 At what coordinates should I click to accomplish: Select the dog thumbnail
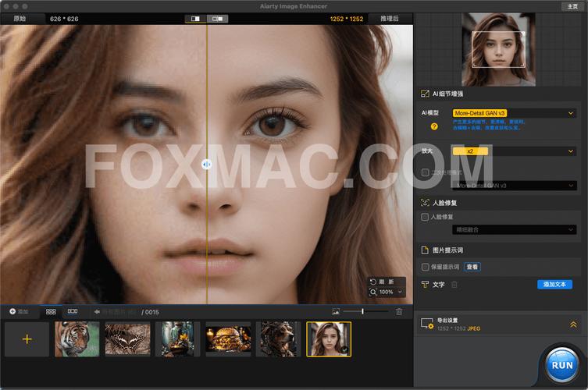[x=279, y=339]
